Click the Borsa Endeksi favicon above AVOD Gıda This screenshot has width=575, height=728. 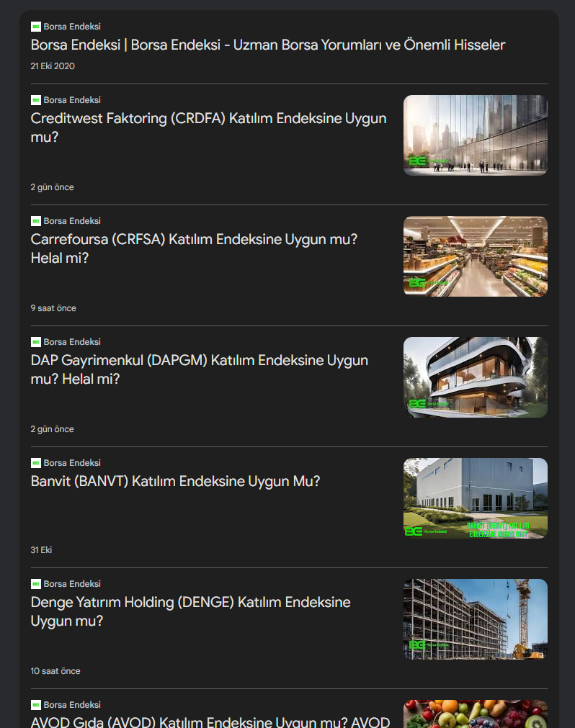click(36, 705)
